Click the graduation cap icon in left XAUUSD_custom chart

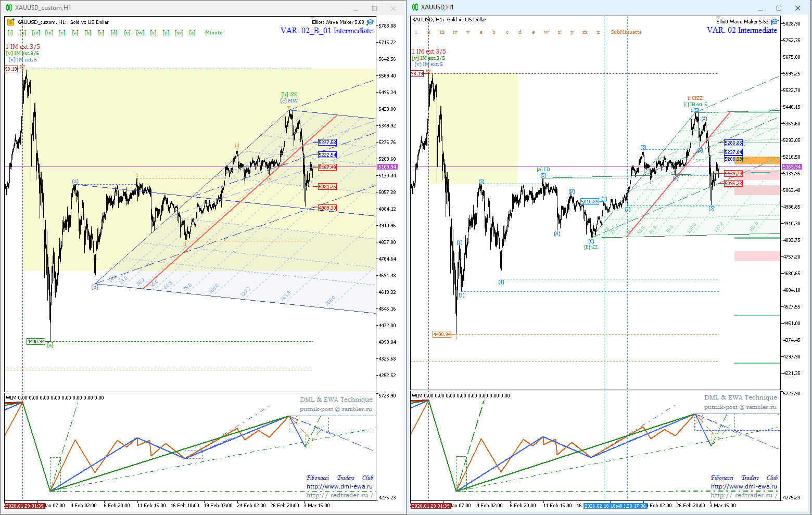tap(370, 22)
